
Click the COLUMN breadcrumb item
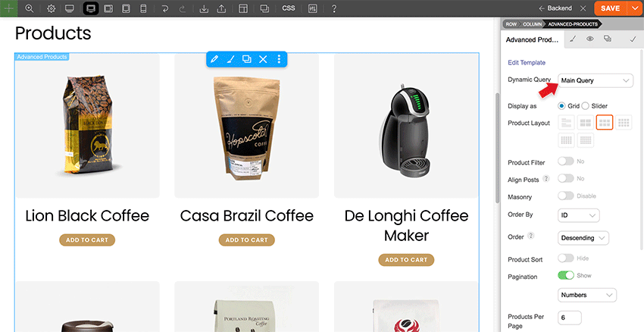(x=532, y=24)
